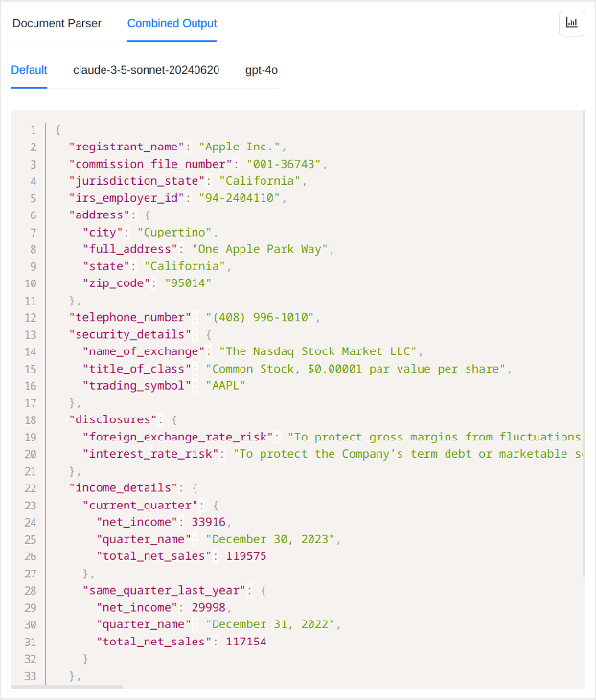Click the "security_details" key
596x700 pixels.
(126, 334)
